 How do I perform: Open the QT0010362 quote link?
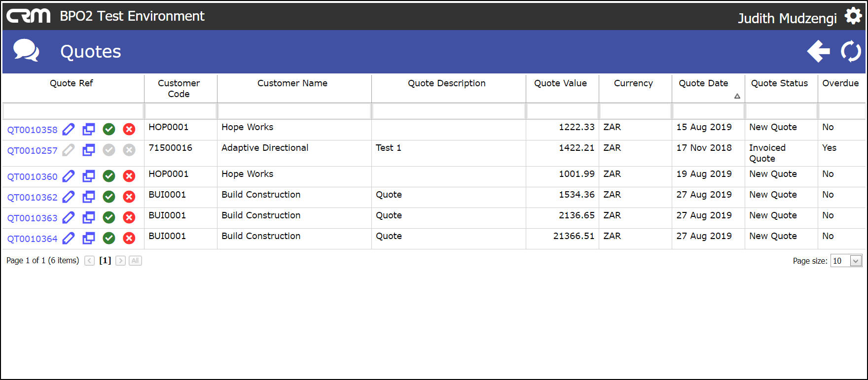[x=32, y=198]
